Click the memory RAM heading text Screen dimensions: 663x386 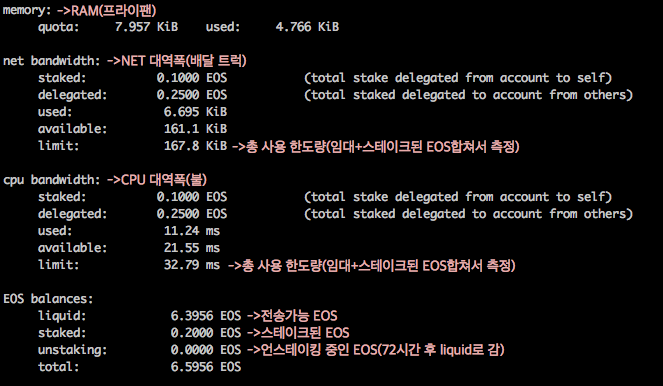[79, 10]
